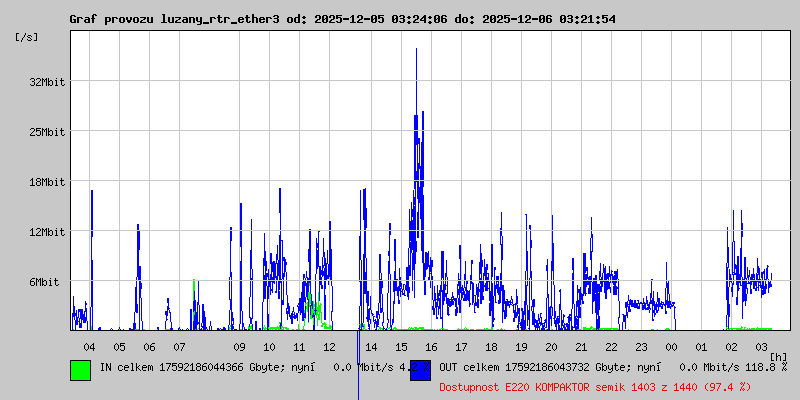This screenshot has width=800, height=400.
Task: Select the 'IN celkem' legend text
Action: [214, 368]
